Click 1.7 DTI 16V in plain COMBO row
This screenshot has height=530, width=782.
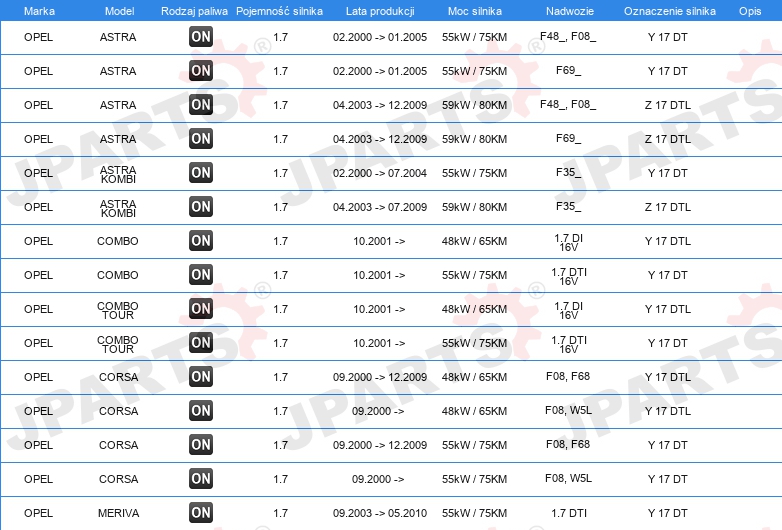[x=569, y=276]
